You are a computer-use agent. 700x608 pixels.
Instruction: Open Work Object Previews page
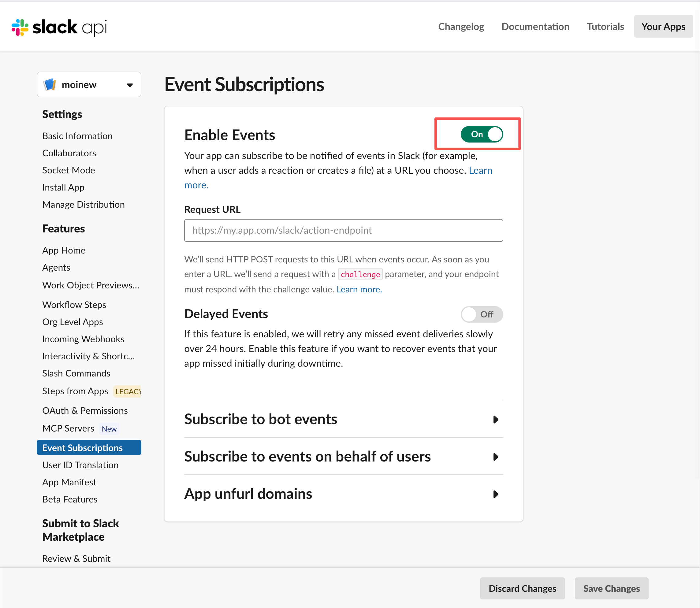pyautogui.click(x=91, y=285)
